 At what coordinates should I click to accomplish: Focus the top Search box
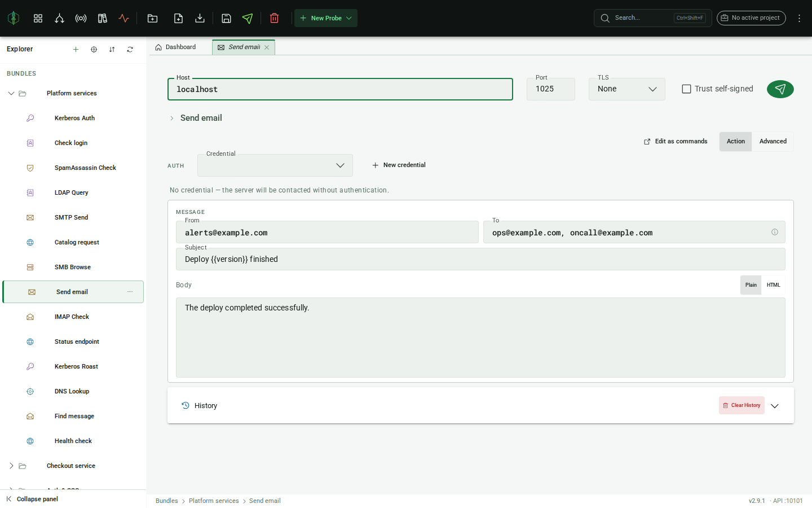coord(652,18)
